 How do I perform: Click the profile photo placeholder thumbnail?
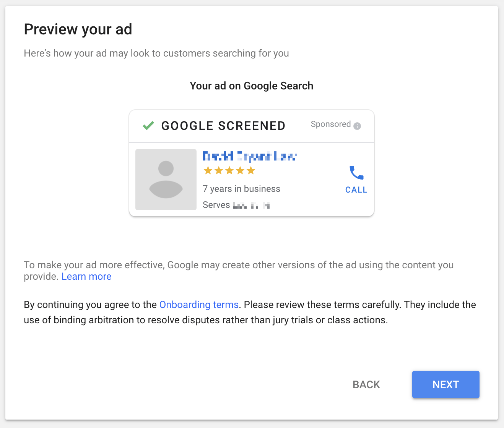(x=166, y=180)
